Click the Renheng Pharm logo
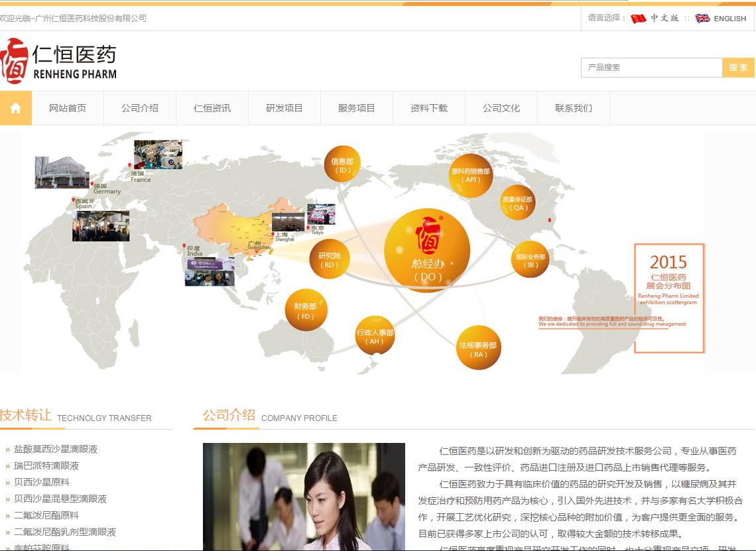Image resolution: width=756 pixels, height=551 pixels. pos(59,61)
